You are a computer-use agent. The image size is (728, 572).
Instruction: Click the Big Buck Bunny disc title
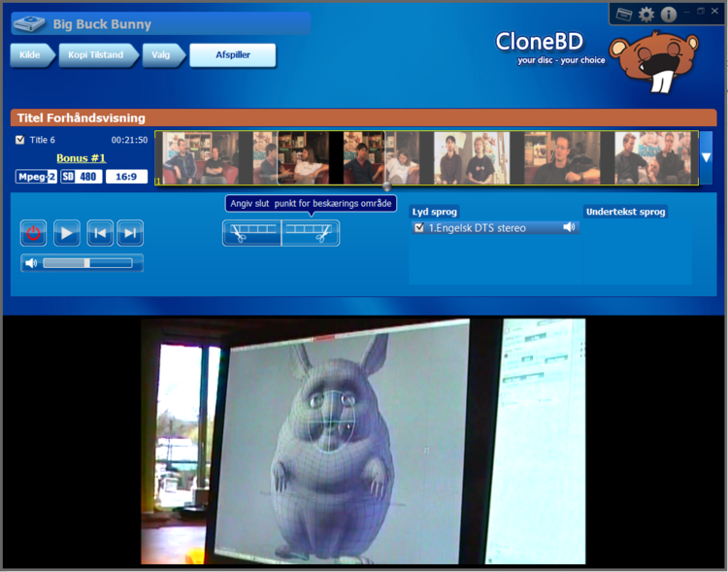click(x=102, y=24)
